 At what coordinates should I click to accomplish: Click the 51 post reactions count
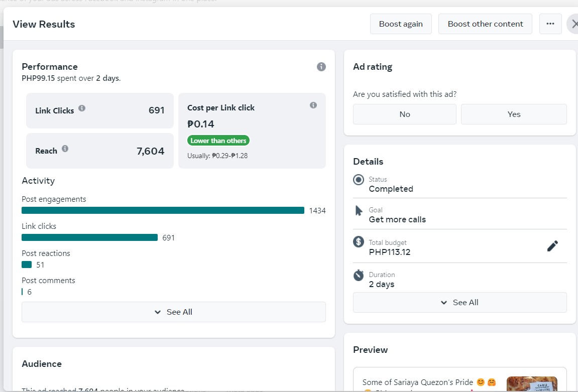[40, 265]
